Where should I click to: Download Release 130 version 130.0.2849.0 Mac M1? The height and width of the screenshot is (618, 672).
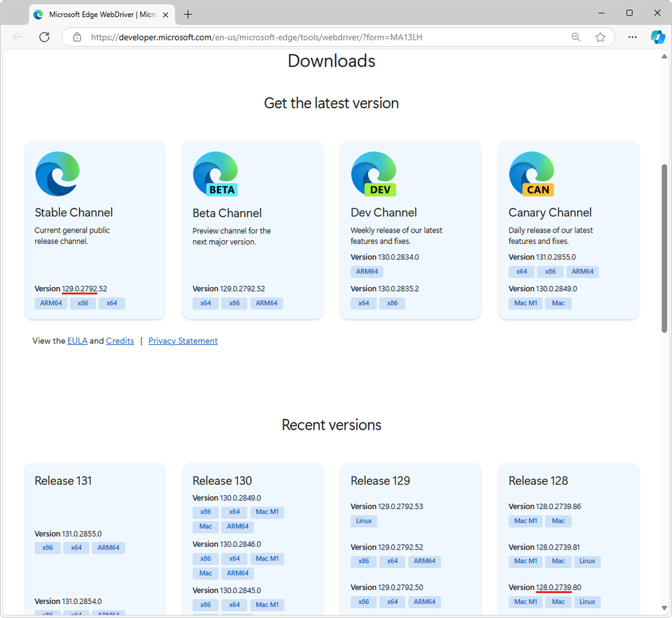(x=267, y=512)
